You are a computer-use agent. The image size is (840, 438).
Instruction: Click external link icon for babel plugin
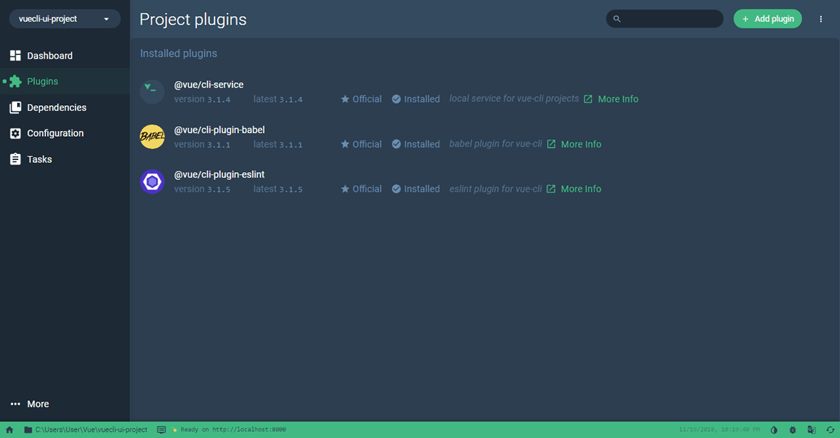[x=551, y=144]
